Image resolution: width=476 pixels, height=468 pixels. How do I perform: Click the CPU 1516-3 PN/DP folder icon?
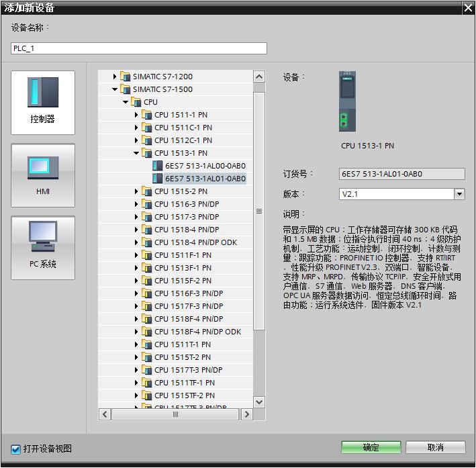tap(147, 204)
